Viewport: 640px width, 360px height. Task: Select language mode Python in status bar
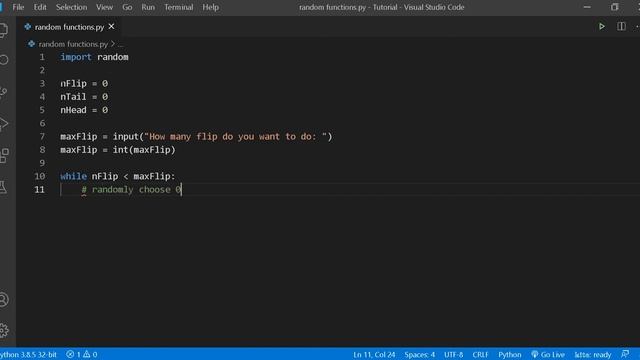[509, 354]
